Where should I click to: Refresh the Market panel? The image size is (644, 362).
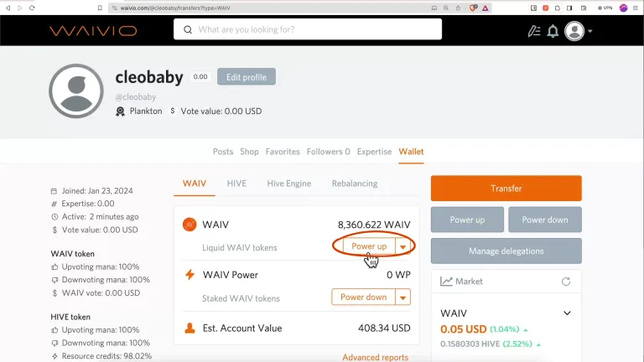point(566,282)
